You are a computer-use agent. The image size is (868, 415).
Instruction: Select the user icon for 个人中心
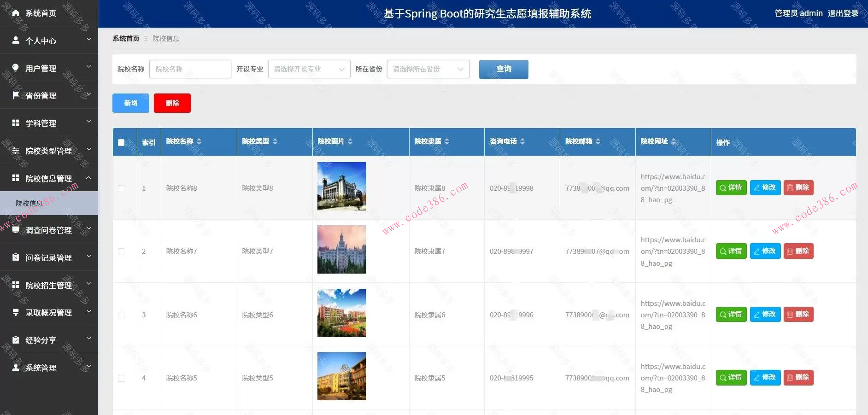pos(15,41)
